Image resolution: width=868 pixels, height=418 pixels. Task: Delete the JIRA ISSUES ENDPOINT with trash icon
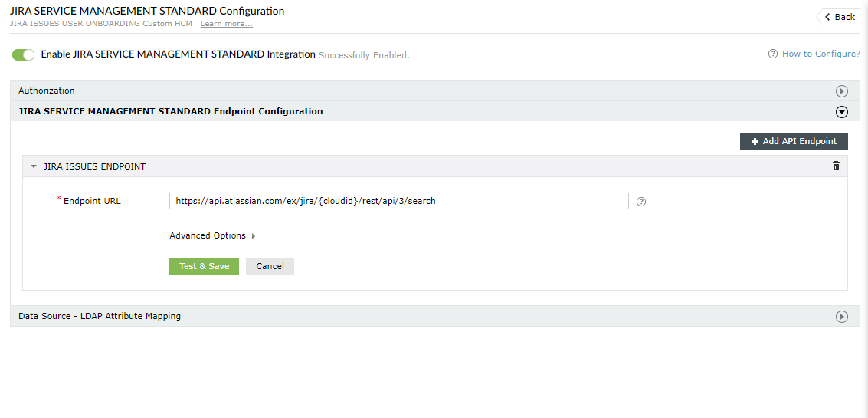[x=836, y=166]
